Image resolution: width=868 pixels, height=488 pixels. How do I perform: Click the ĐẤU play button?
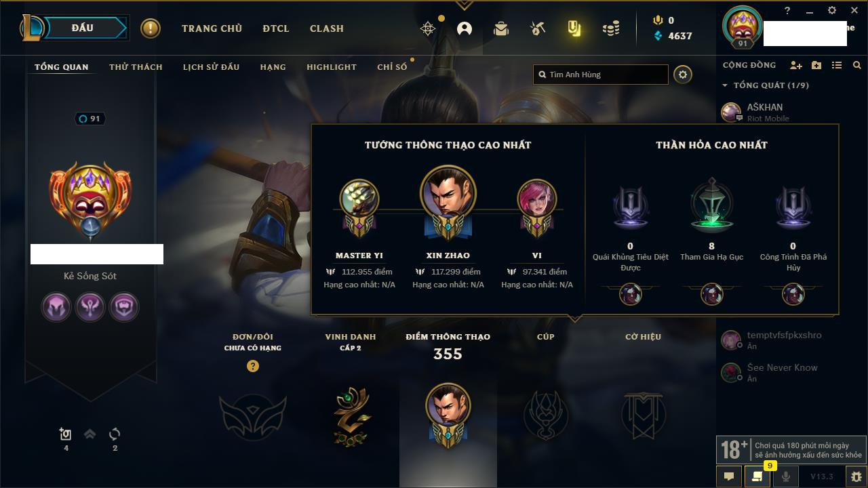83,28
